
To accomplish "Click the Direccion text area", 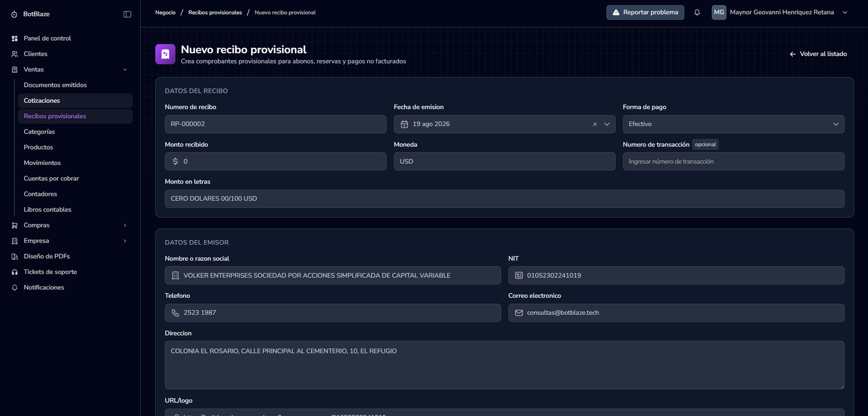I will 505,365.
